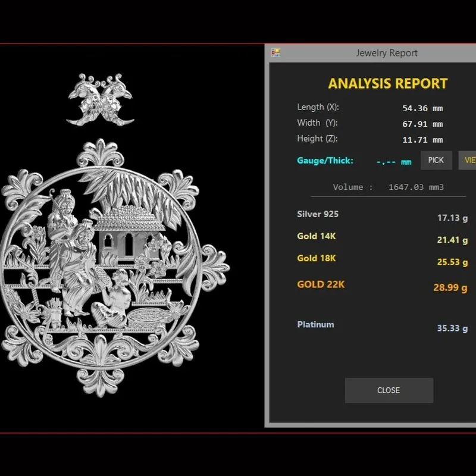
Task: Click the Silver weight 17.13 g
Action: (x=452, y=218)
